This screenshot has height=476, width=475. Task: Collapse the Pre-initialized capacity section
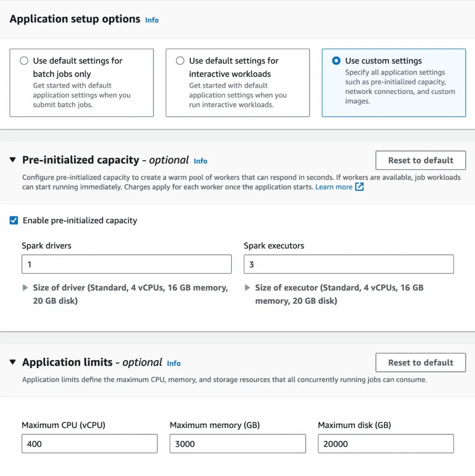pyautogui.click(x=12, y=160)
